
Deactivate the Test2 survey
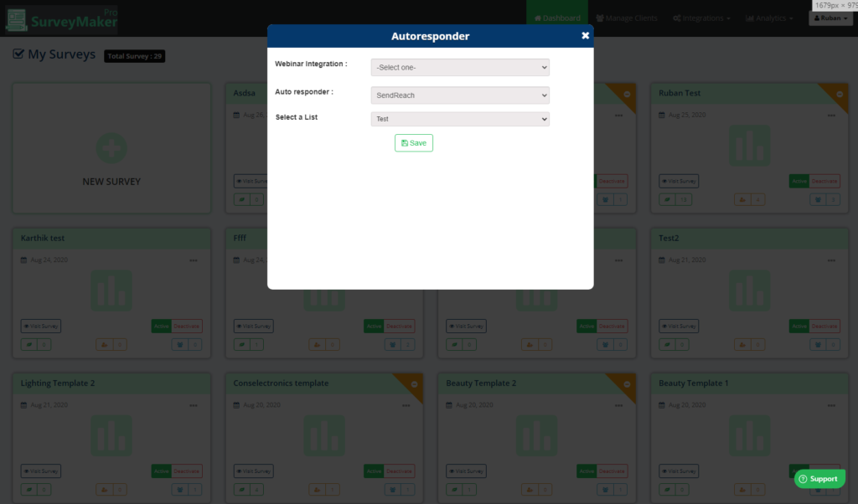[824, 327]
